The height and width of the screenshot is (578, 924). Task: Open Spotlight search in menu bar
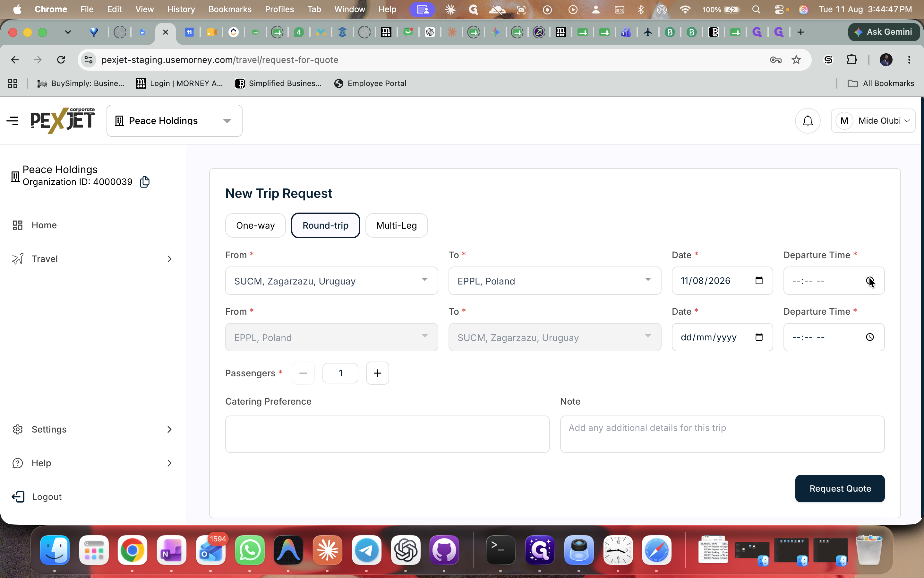756,10
